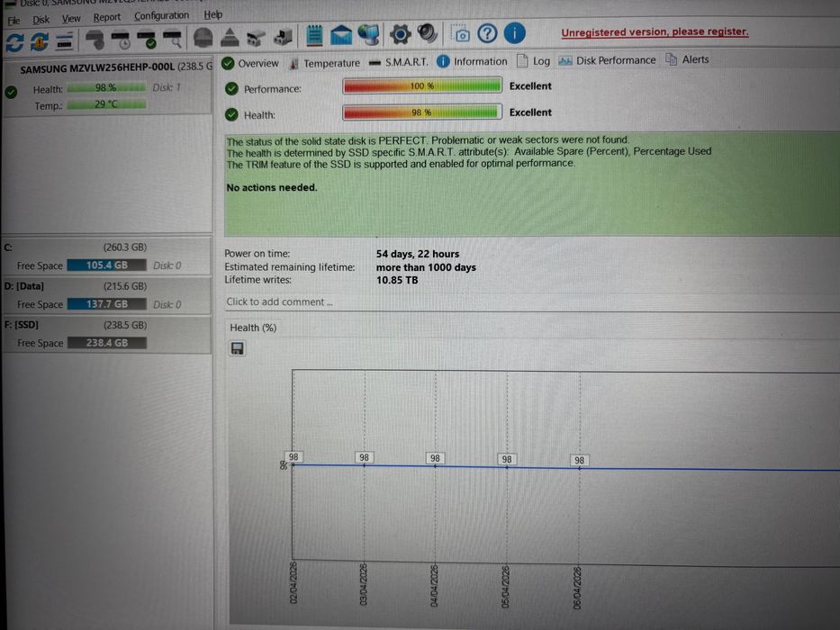Open the teal notepad report icon
Viewport: 840px width, 630px height.
(x=314, y=35)
